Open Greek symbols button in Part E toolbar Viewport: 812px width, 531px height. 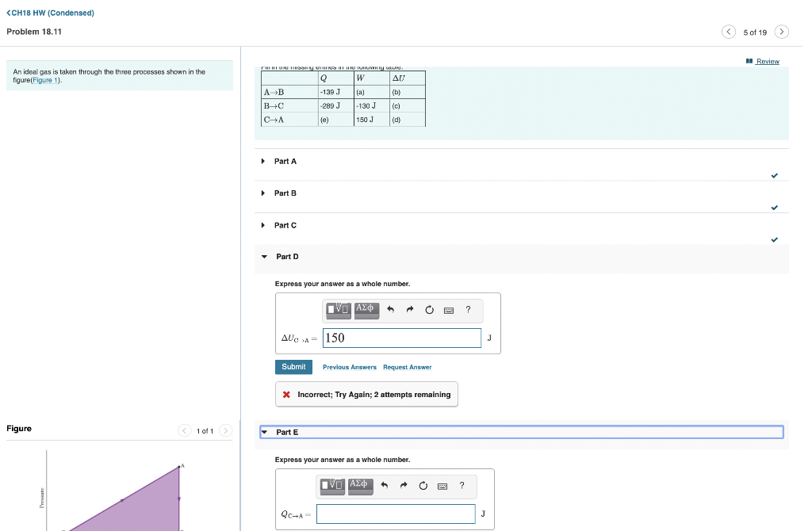coord(361,486)
